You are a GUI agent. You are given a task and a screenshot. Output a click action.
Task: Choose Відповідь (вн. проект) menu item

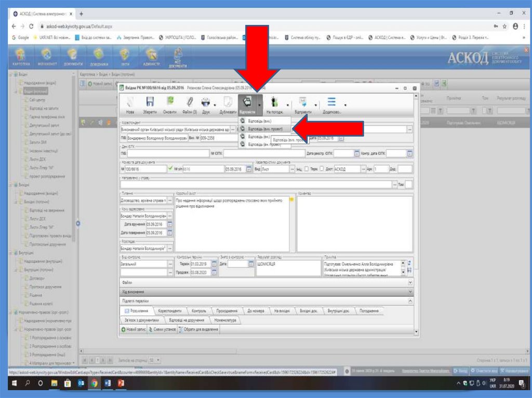pos(264,144)
